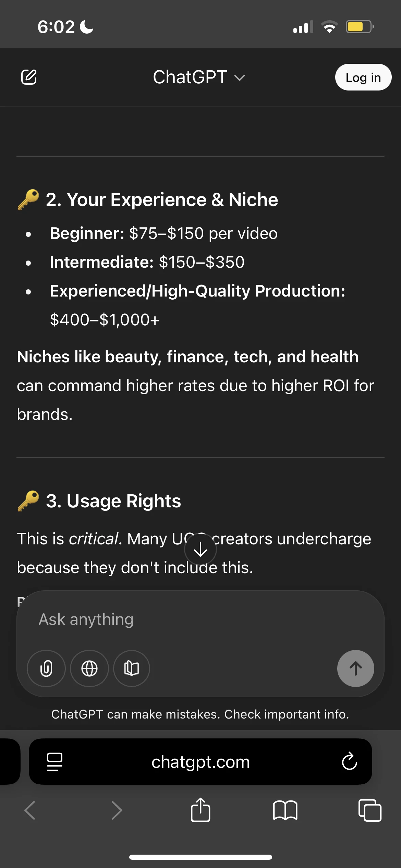Tap the scroll-to-bottom arrow button
The width and height of the screenshot is (401, 868).
[200, 550]
